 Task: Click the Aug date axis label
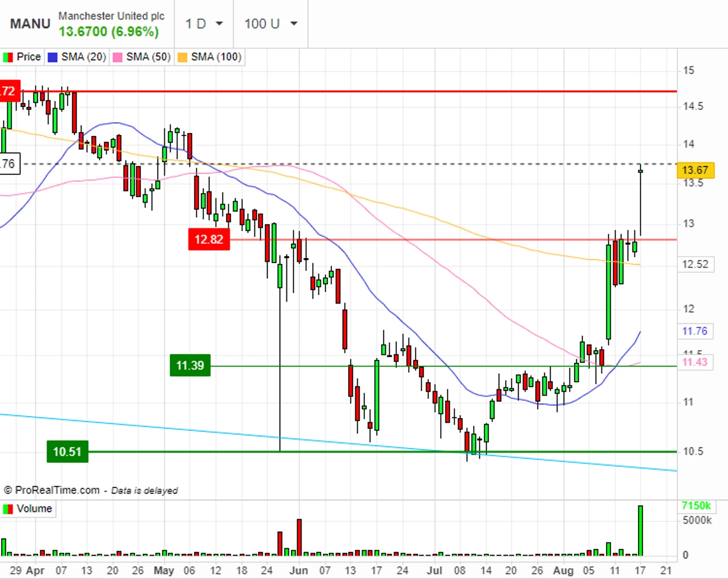(563, 570)
